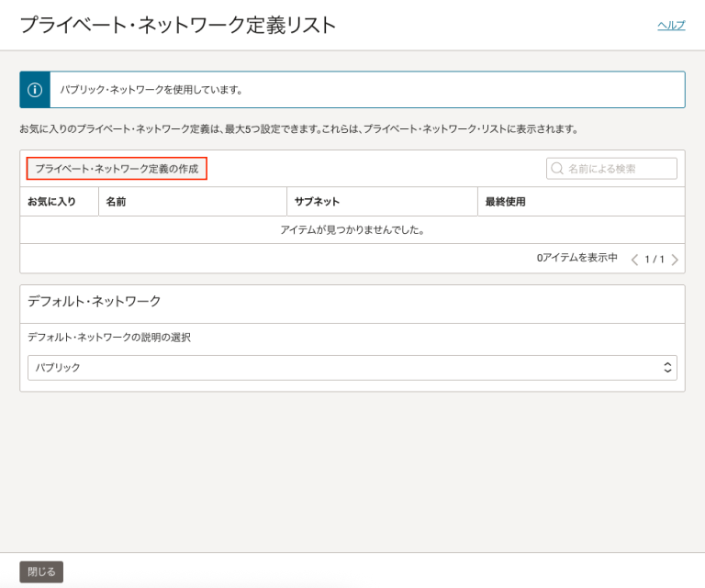Click the パブリック・ネットワークを使用しています banner message

pyautogui.click(x=151, y=90)
